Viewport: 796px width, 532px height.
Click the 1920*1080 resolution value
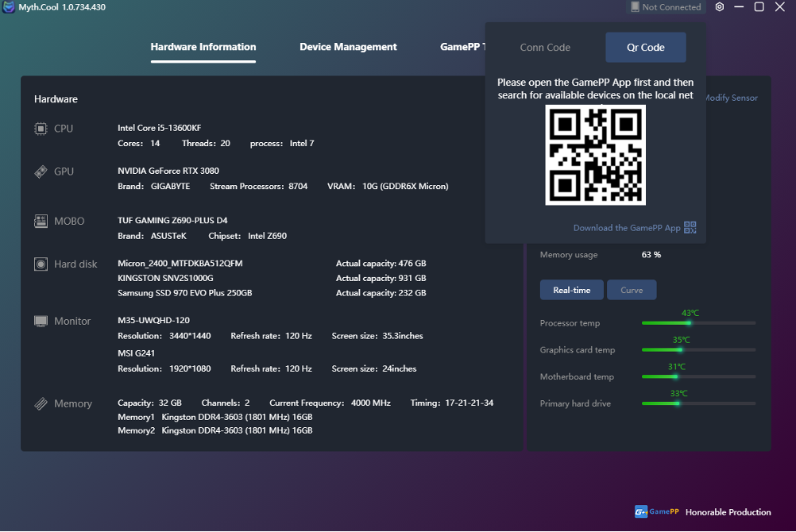pyautogui.click(x=190, y=369)
